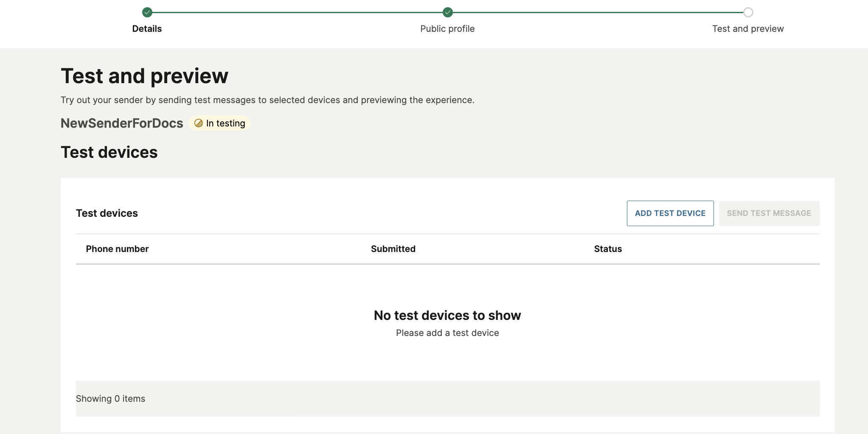
Task: Click the empty circle for Test and preview step
Action: pyautogui.click(x=747, y=12)
